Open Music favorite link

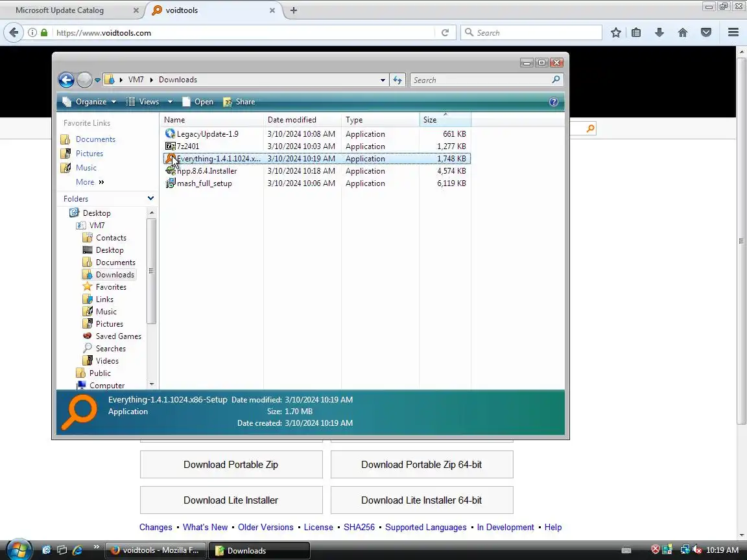pyautogui.click(x=86, y=168)
